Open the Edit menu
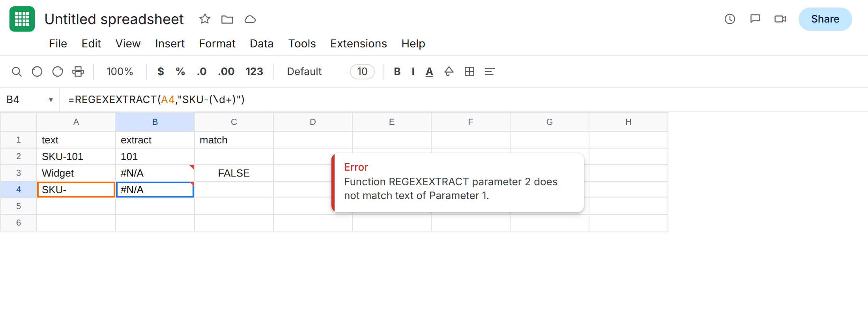 91,43
